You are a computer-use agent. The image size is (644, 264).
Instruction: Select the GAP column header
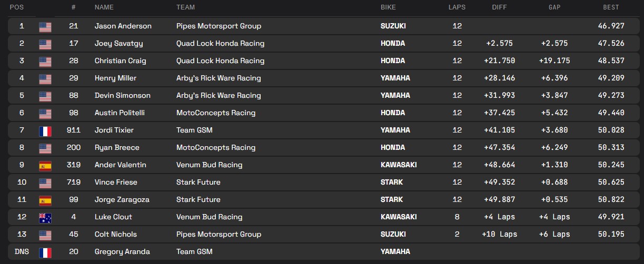point(554,7)
